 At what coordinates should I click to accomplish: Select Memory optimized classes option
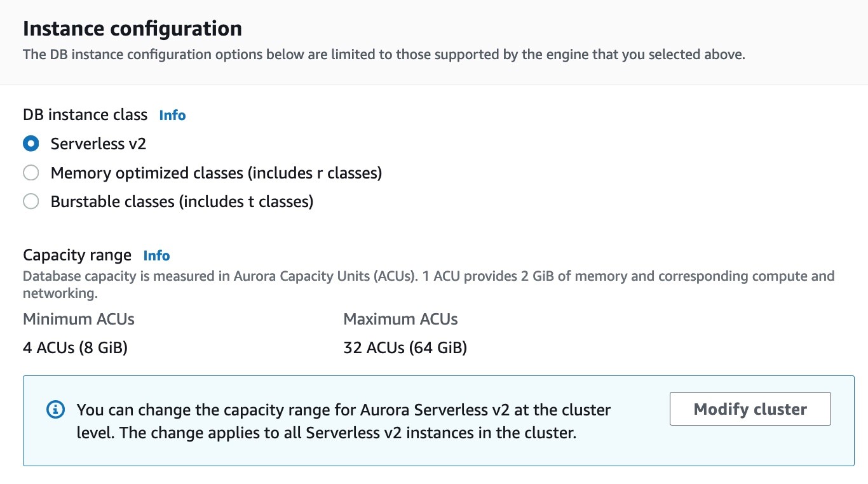pyautogui.click(x=31, y=172)
